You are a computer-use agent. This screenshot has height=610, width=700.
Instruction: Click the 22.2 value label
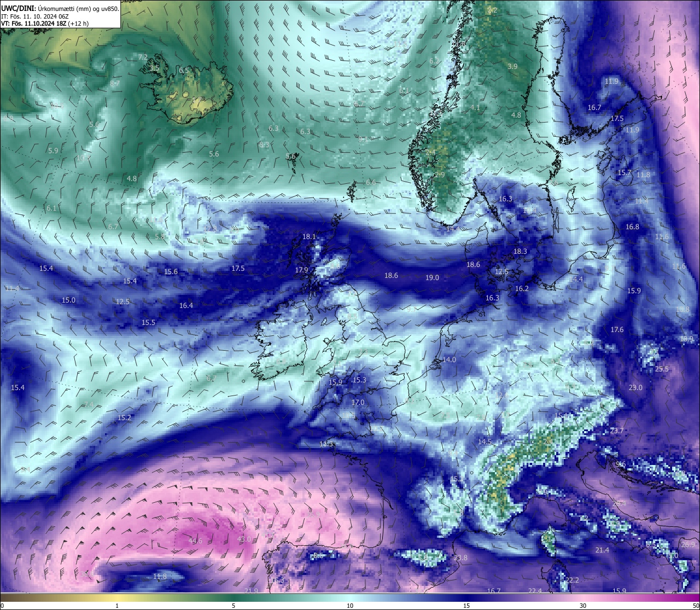coord(572,580)
